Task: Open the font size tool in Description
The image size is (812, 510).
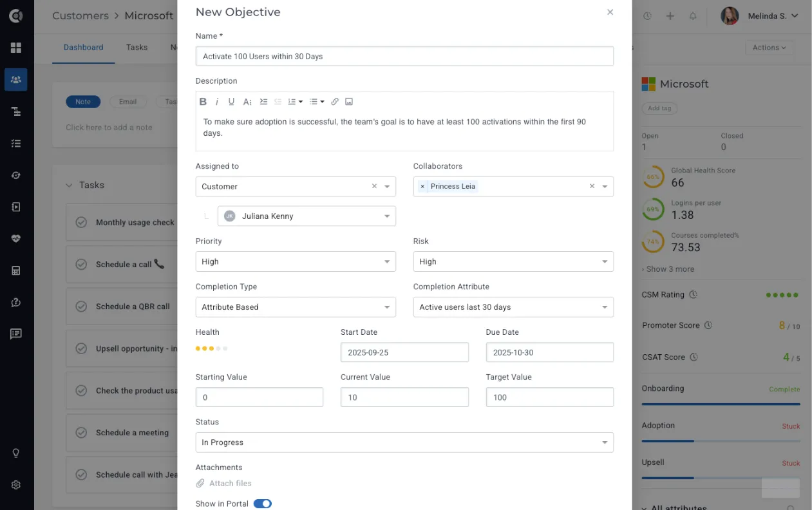Action: pos(247,102)
